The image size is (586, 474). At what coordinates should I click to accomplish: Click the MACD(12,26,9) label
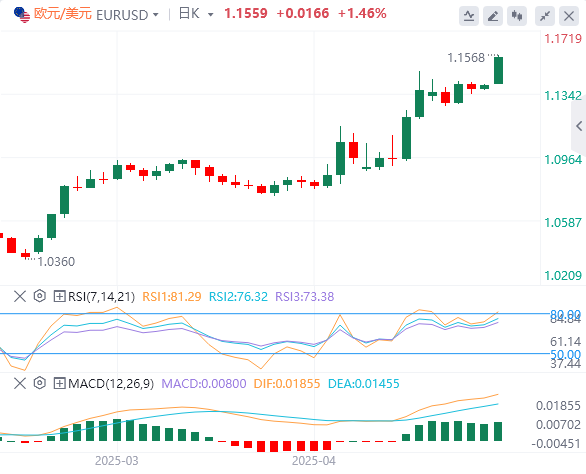pos(111,384)
